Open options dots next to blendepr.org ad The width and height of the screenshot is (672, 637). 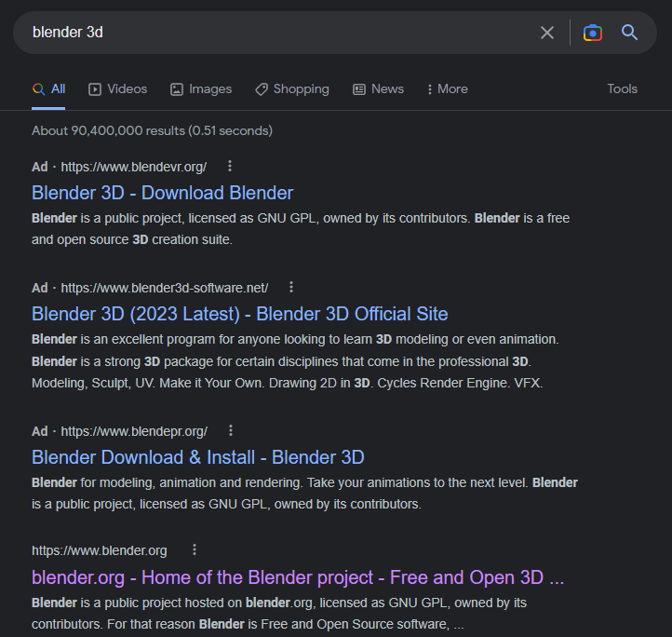click(231, 430)
